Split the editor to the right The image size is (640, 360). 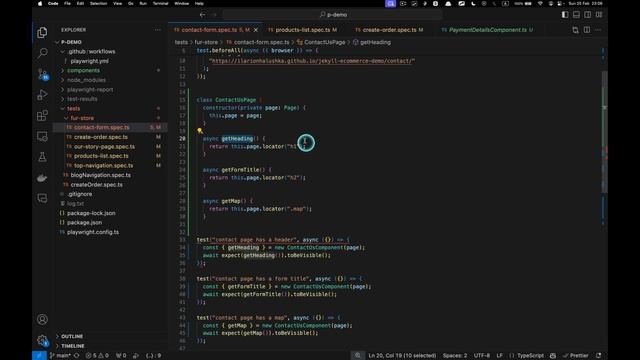587,30
